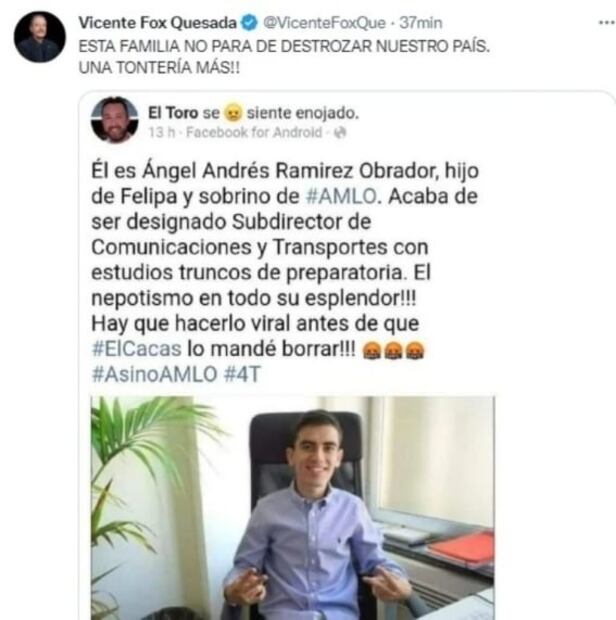Click the Facebook for Android label
This screenshot has height=620, width=616.
click(x=254, y=132)
